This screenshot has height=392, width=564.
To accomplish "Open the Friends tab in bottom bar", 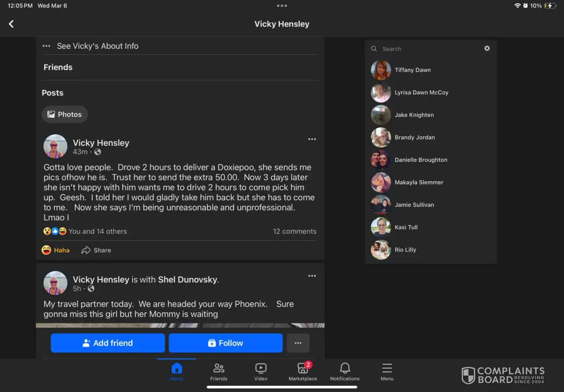I will pyautogui.click(x=219, y=371).
